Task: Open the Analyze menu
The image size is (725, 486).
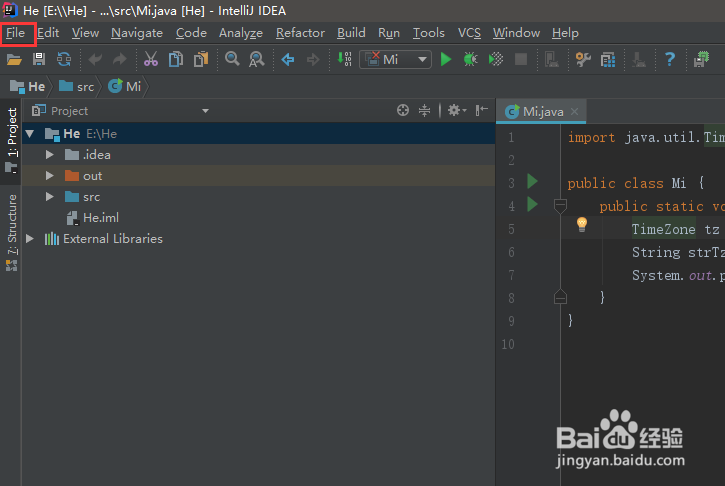Action: point(241,33)
